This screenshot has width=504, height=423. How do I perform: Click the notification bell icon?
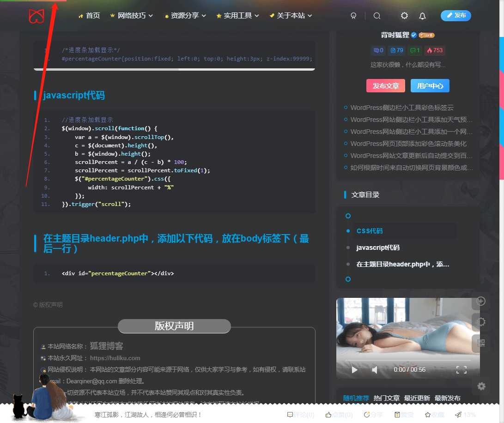(422, 16)
